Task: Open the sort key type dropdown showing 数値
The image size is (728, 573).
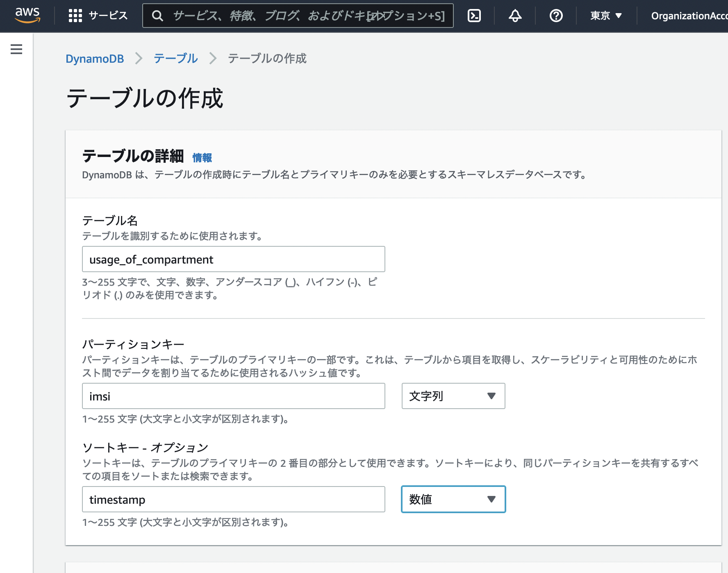Action: tap(453, 499)
